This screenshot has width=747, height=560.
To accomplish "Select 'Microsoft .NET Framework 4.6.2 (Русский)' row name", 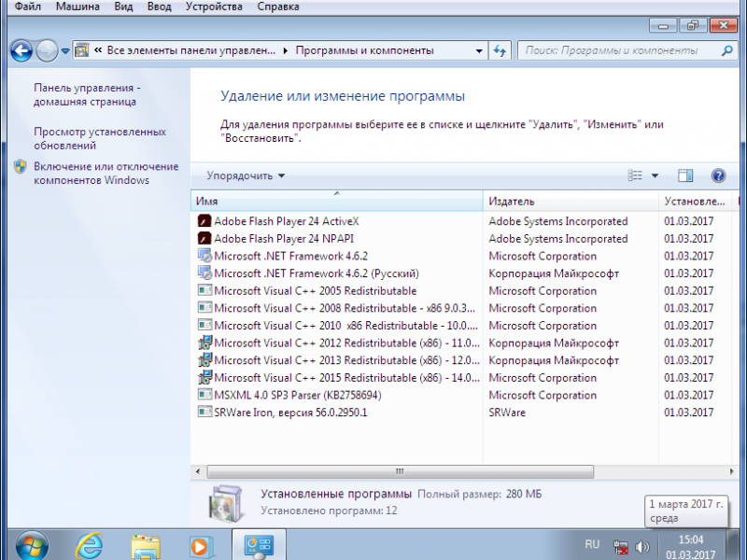I will click(317, 273).
